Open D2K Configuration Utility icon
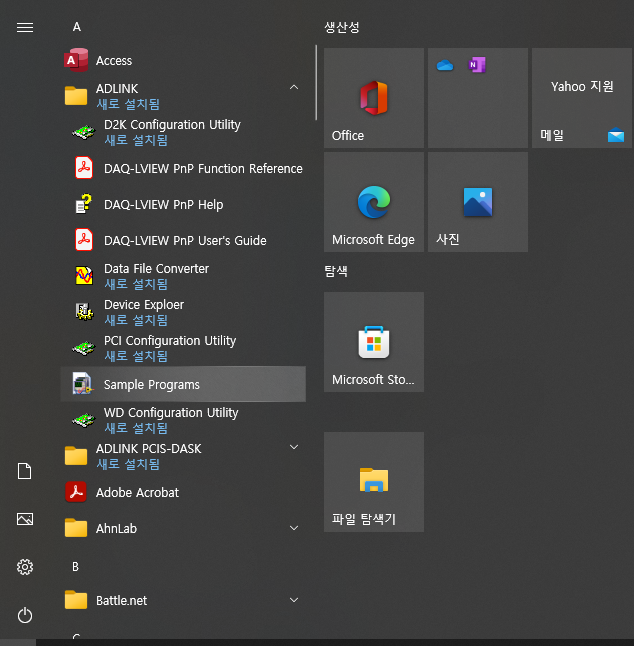This screenshot has height=646, width=634. [84, 132]
